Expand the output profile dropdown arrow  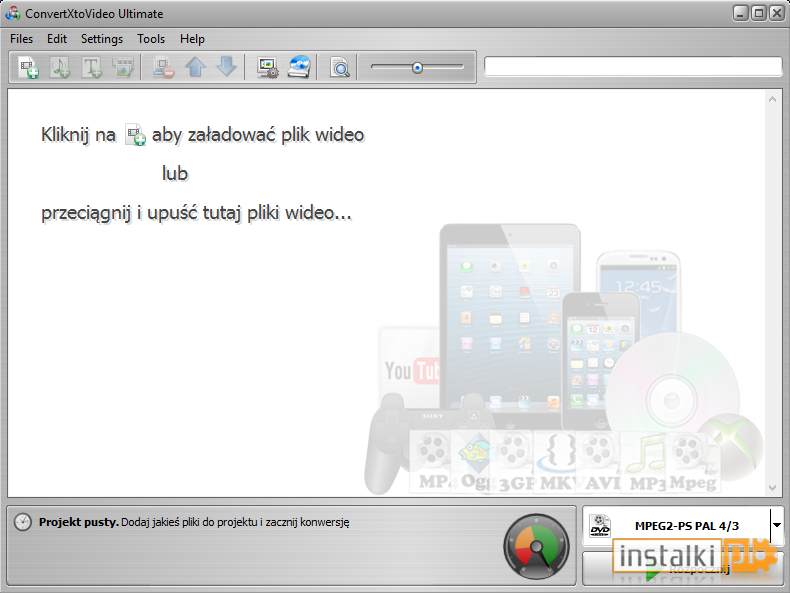(x=777, y=525)
